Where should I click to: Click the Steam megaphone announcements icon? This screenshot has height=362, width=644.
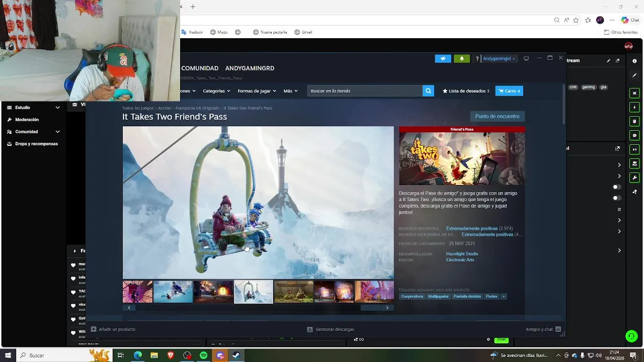coord(443,59)
